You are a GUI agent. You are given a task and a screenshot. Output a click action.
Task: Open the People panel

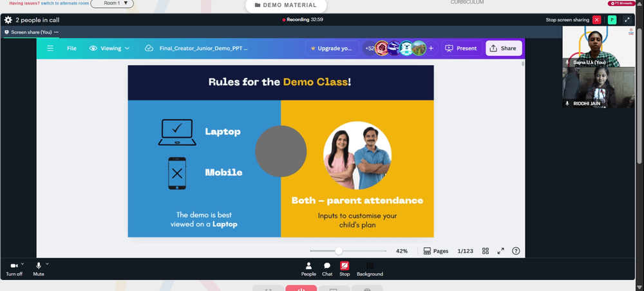(x=308, y=269)
